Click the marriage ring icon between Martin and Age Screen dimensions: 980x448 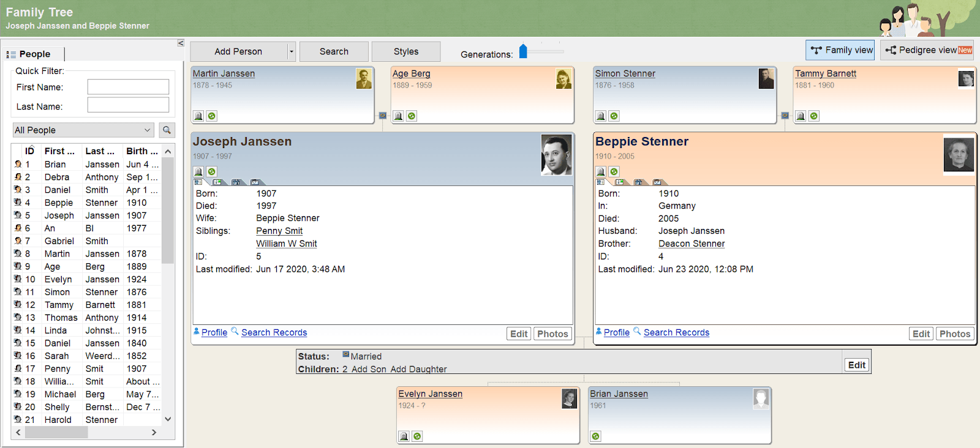pos(383,115)
